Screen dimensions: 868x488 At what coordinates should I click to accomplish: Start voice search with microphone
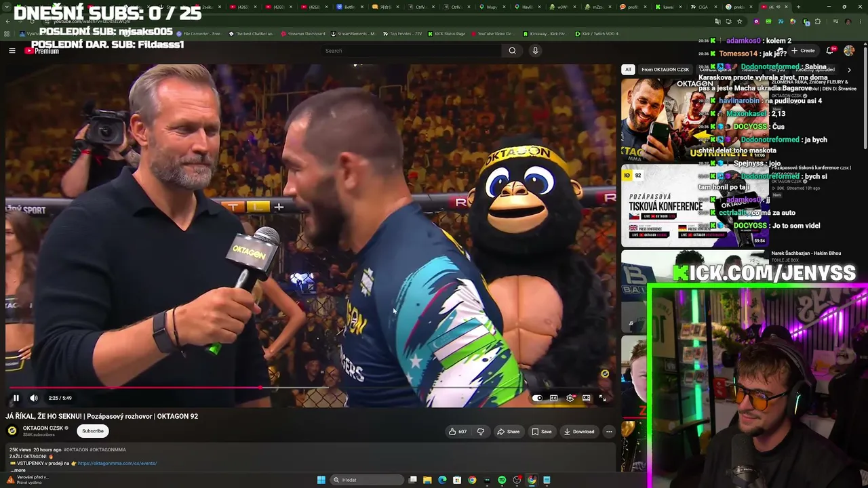pos(535,51)
